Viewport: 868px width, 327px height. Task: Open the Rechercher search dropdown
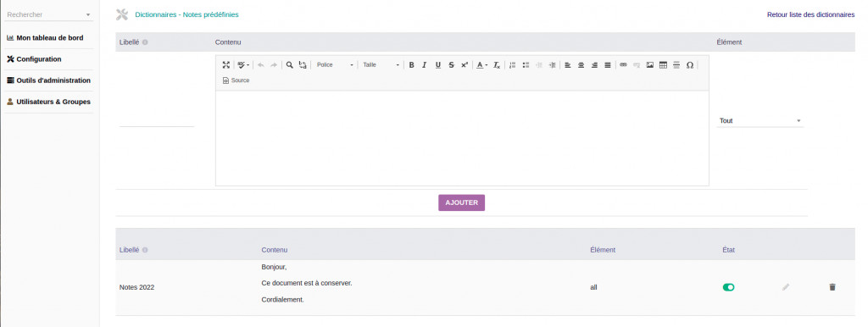(x=48, y=15)
